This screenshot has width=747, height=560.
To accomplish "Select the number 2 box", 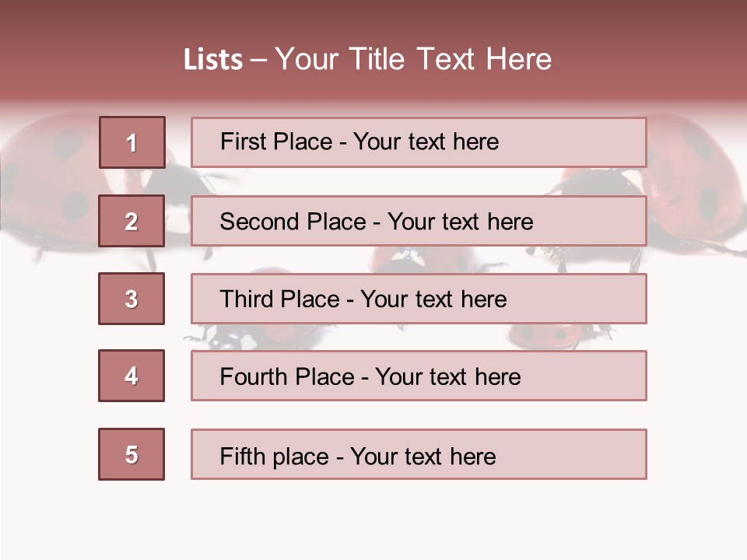I will 132,221.
